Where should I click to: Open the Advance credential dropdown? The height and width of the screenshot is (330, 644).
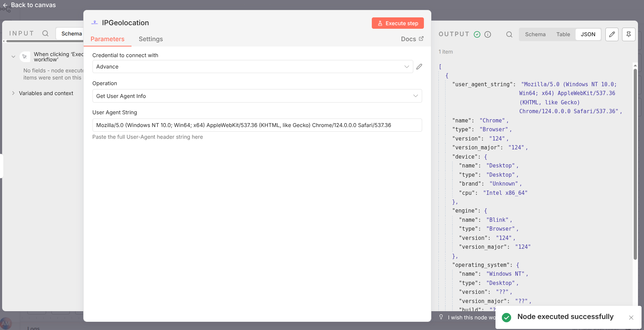pyautogui.click(x=252, y=67)
